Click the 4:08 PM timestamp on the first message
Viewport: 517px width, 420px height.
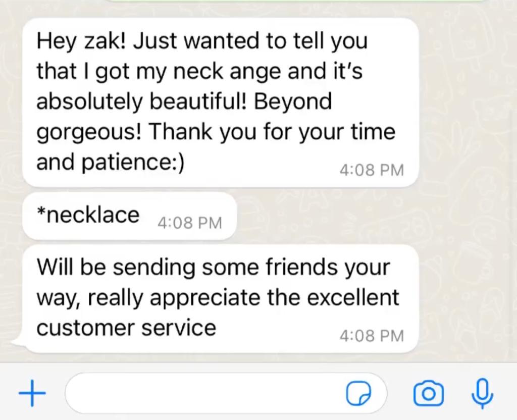tap(372, 170)
